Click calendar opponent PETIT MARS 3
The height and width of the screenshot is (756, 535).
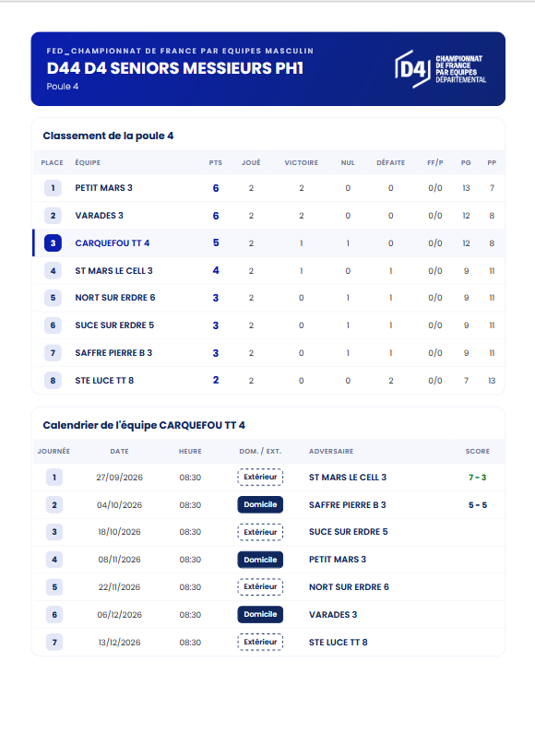point(338,560)
